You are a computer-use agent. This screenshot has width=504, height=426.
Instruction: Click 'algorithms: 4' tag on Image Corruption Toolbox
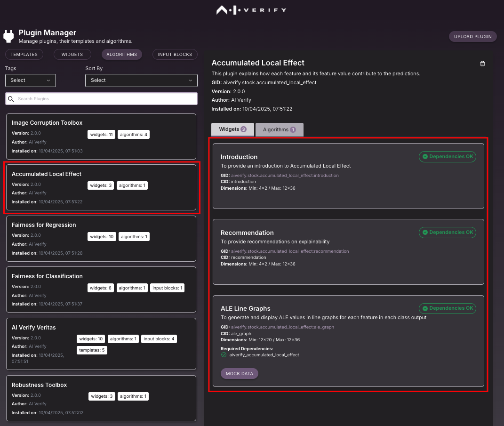coord(133,135)
